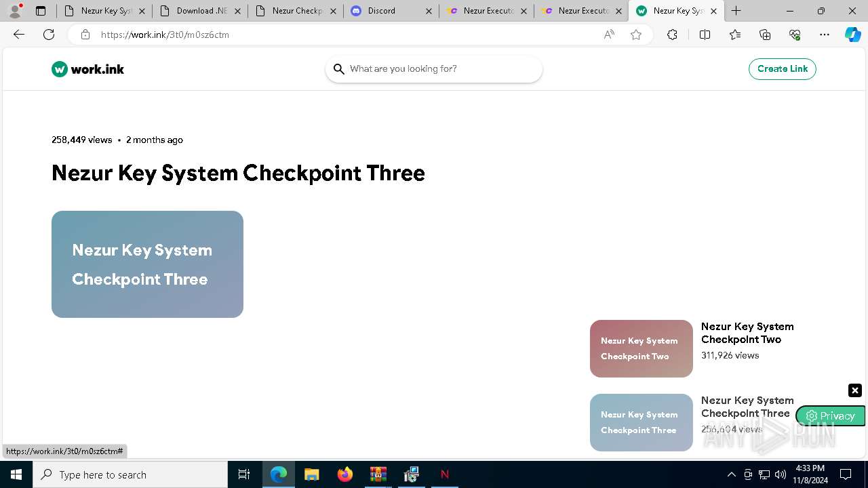Click the page title heading
Image resolution: width=868 pixels, height=488 pixels.
tap(238, 173)
